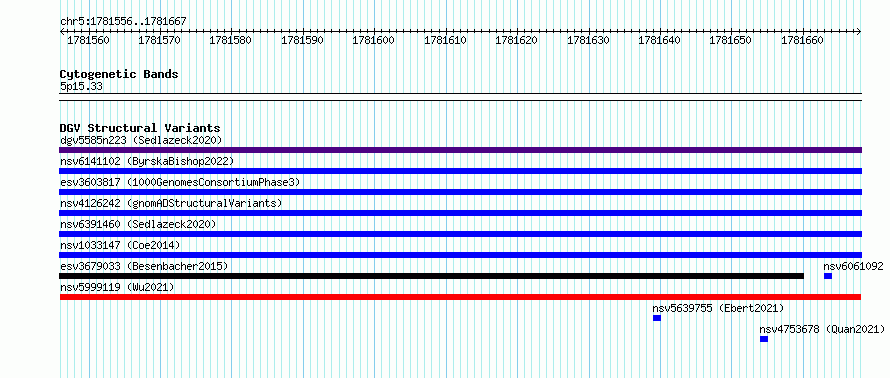This screenshot has height=378, width=890.
Task: Open the nsv5999119 (Wu2021) label
Action: pyautogui.click(x=117, y=287)
